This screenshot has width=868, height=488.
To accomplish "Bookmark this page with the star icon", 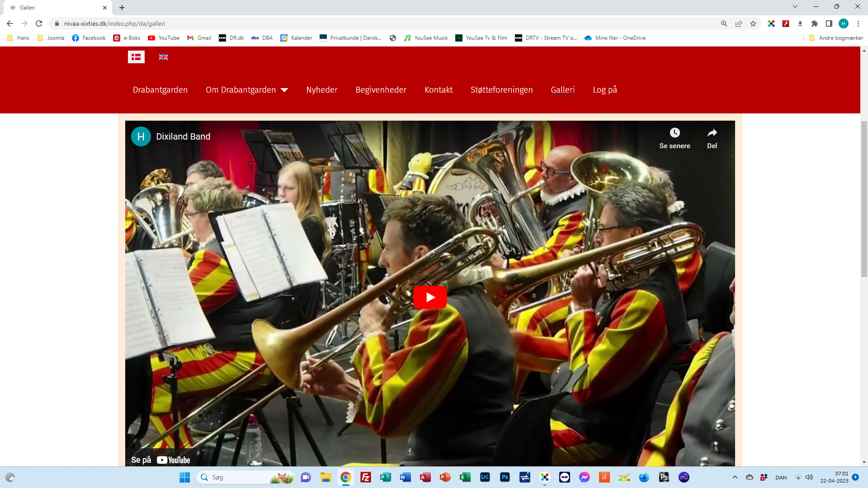I will coord(753,23).
